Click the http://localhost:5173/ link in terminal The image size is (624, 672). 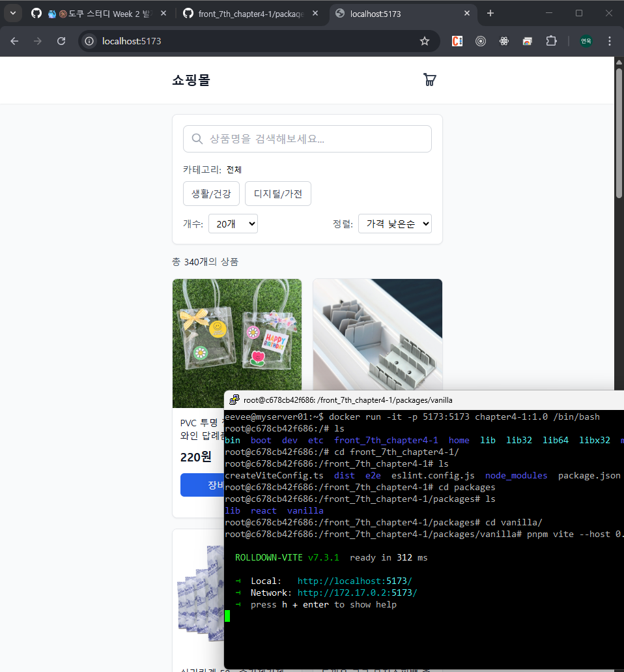354,581
